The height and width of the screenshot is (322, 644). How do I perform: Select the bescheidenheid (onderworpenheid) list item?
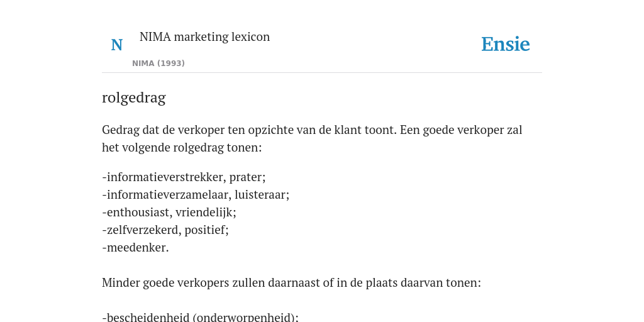tap(200, 317)
